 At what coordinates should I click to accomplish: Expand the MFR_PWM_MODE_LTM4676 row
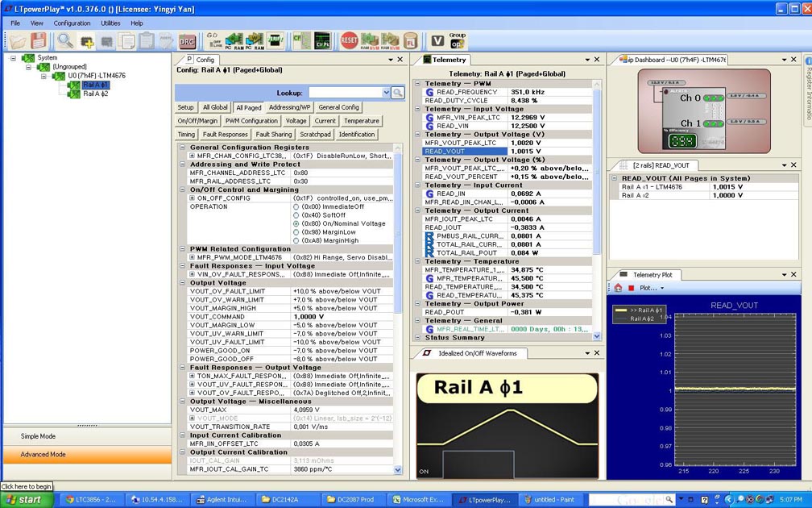click(x=192, y=258)
